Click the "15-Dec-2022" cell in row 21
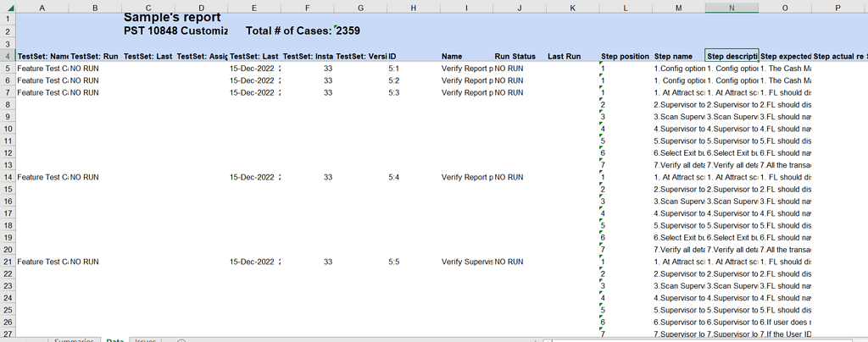868x342 pixels. click(x=254, y=262)
